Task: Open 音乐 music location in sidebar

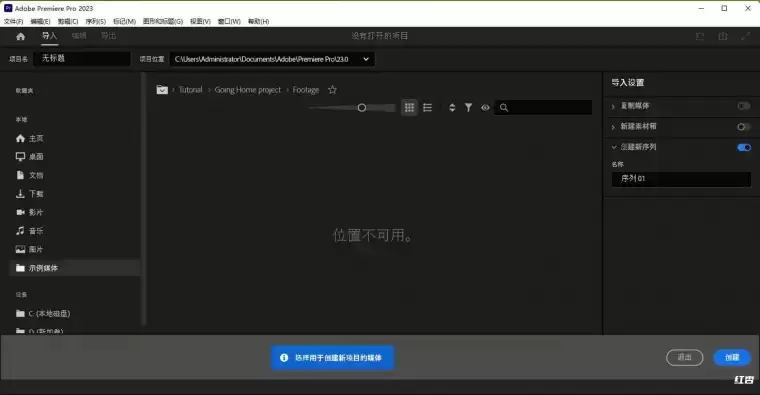Action: pyautogui.click(x=30, y=231)
